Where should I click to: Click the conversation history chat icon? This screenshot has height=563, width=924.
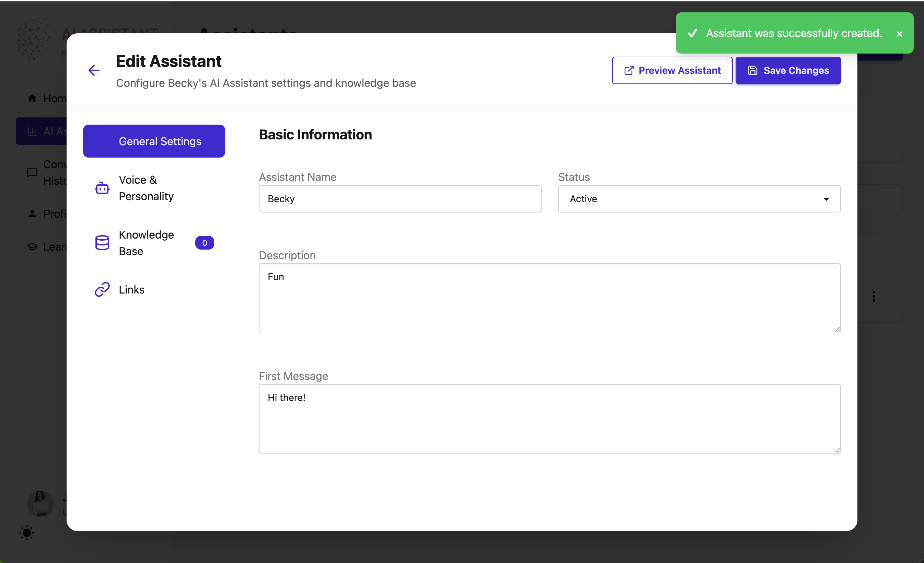click(32, 173)
